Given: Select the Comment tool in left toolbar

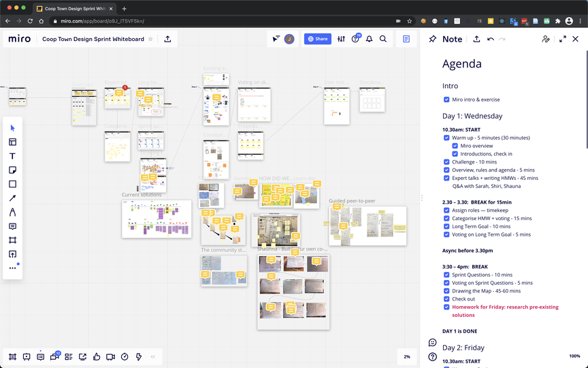Looking at the screenshot, I should [x=12, y=226].
